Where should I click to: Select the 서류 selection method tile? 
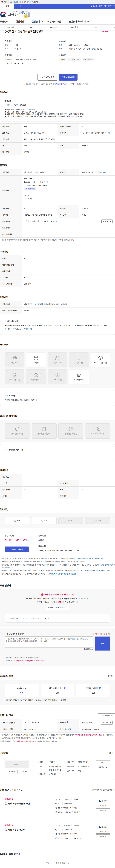(17, 521)
